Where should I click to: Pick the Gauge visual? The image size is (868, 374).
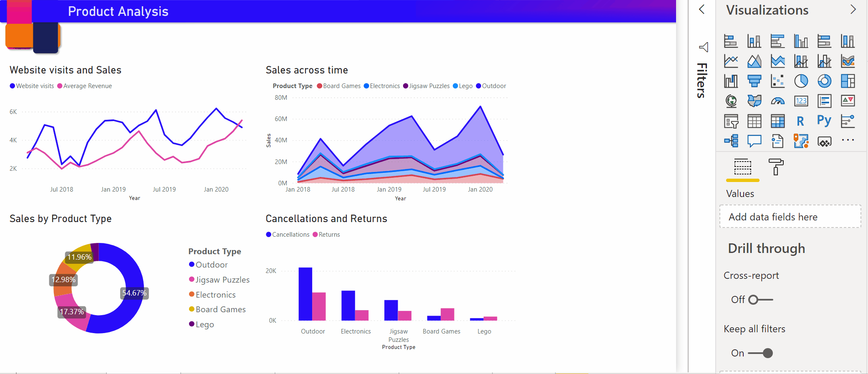[x=777, y=101]
